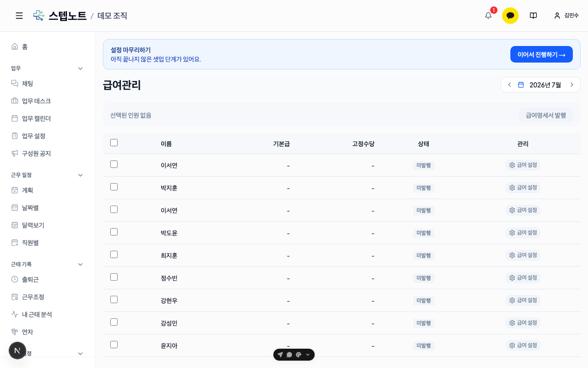Click the yellow chat bubble icon
Screen dimensions: 588x368
(510, 16)
